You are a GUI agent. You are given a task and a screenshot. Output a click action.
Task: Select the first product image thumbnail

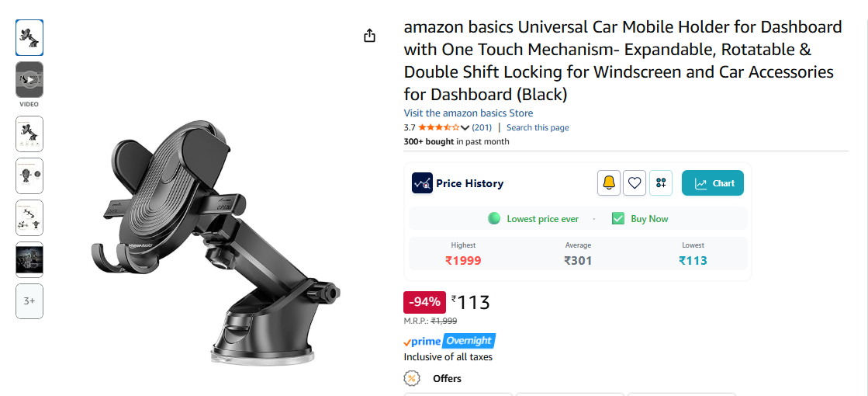pos(29,37)
